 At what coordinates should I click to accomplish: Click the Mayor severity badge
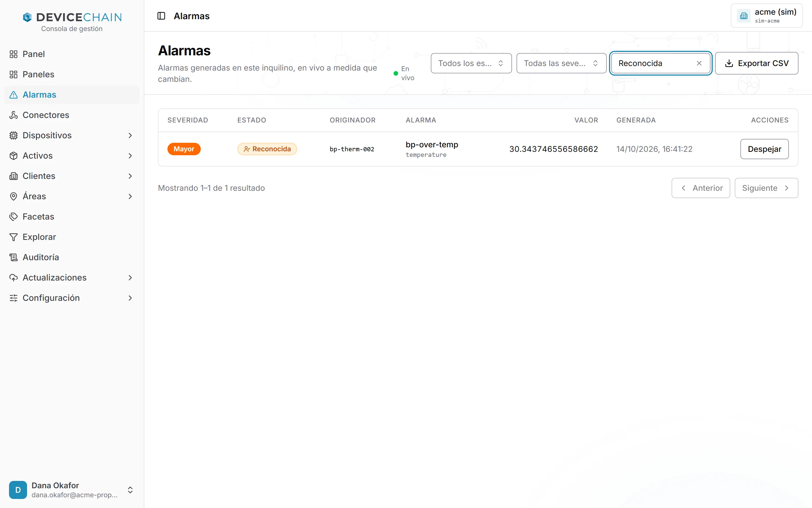pyautogui.click(x=184, y=149)
